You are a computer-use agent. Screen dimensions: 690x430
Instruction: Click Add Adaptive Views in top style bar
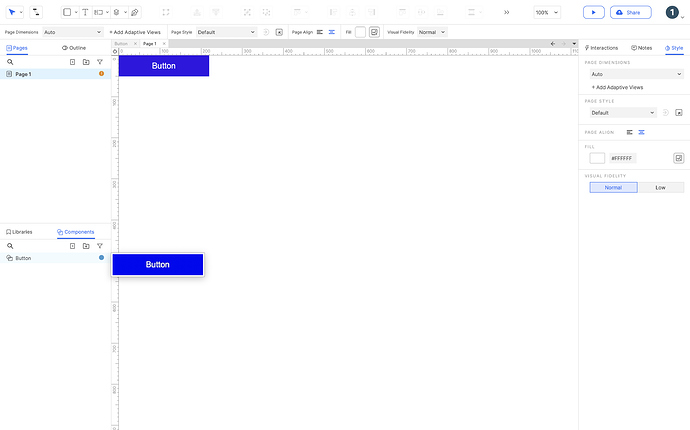click(135, 32)
